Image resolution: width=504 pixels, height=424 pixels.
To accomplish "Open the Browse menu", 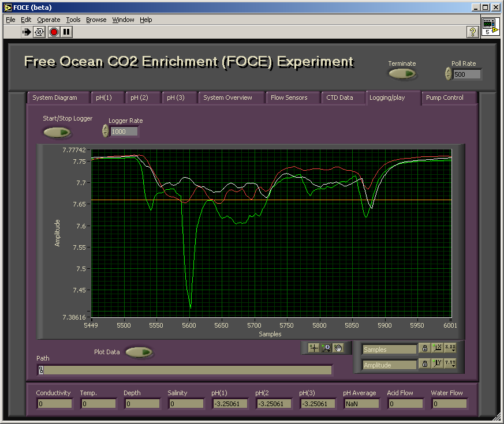I will pyautogui.click(x=96, y=20).
